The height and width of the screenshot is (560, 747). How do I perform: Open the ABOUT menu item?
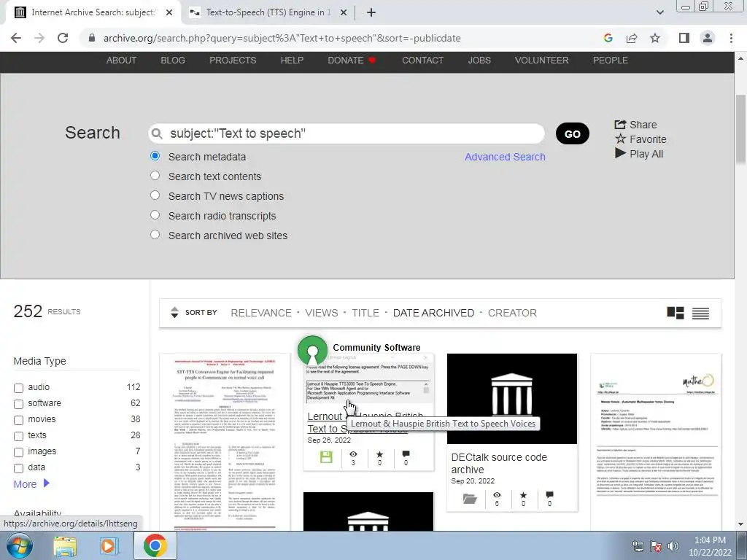click(x=122, y=61)
